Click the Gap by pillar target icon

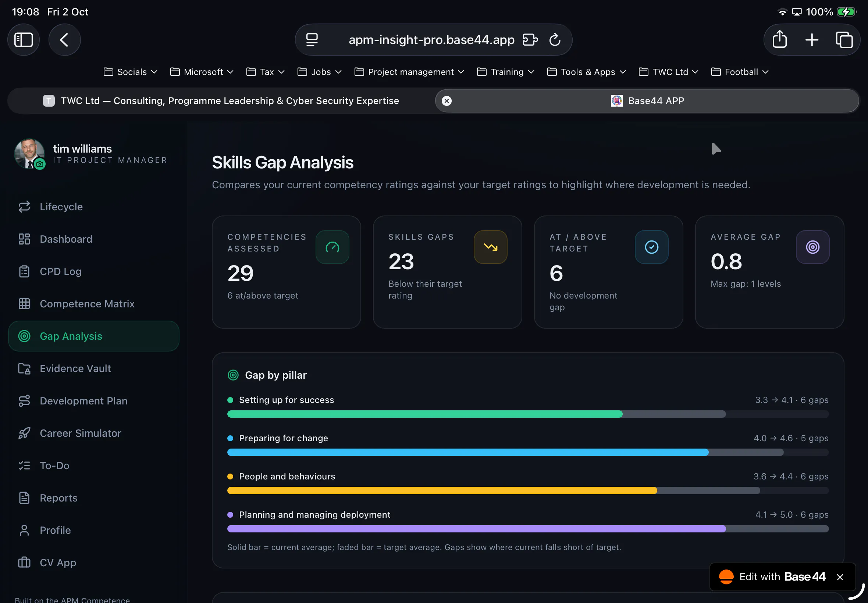(233, 375)
